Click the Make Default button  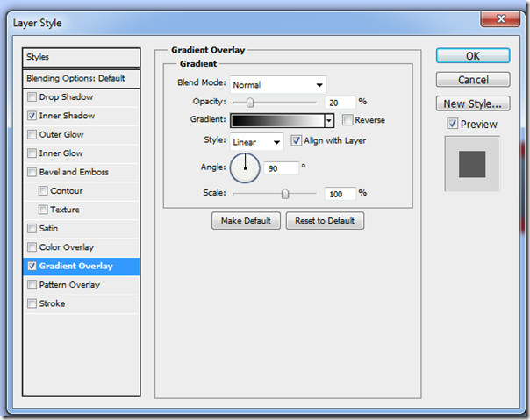point(246,221)
